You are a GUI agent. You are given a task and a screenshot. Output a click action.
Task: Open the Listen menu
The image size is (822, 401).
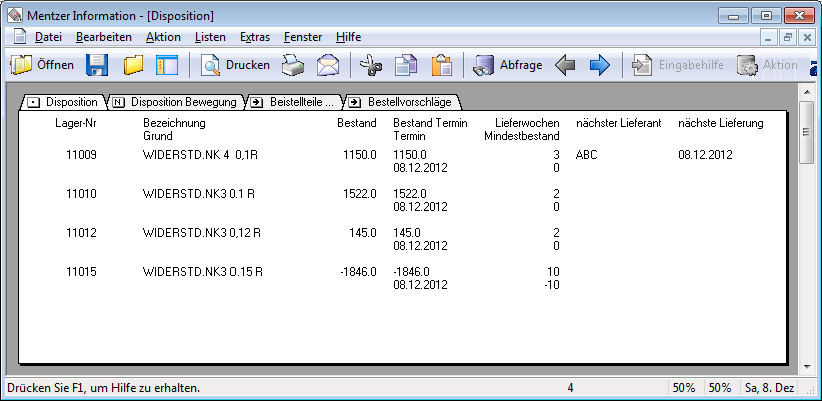[210, 37]
